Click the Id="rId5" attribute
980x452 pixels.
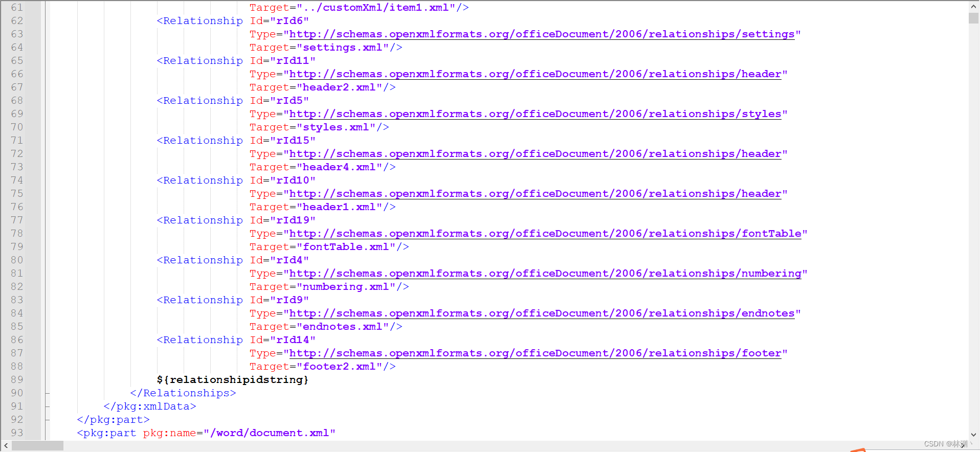279,101
